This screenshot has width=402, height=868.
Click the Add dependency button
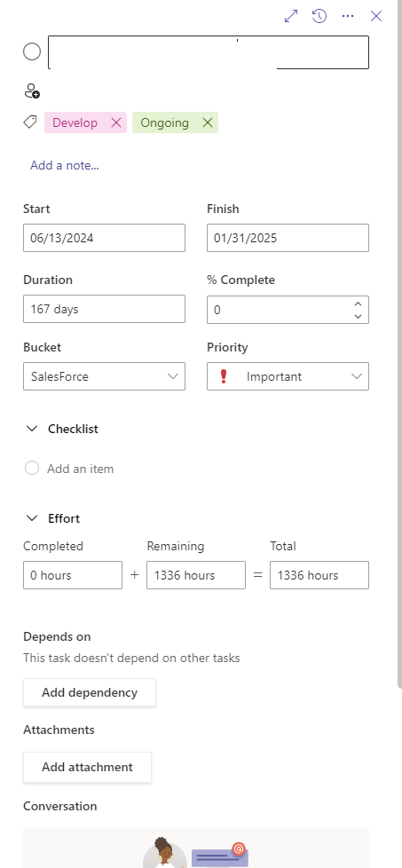tap(90, 692)
